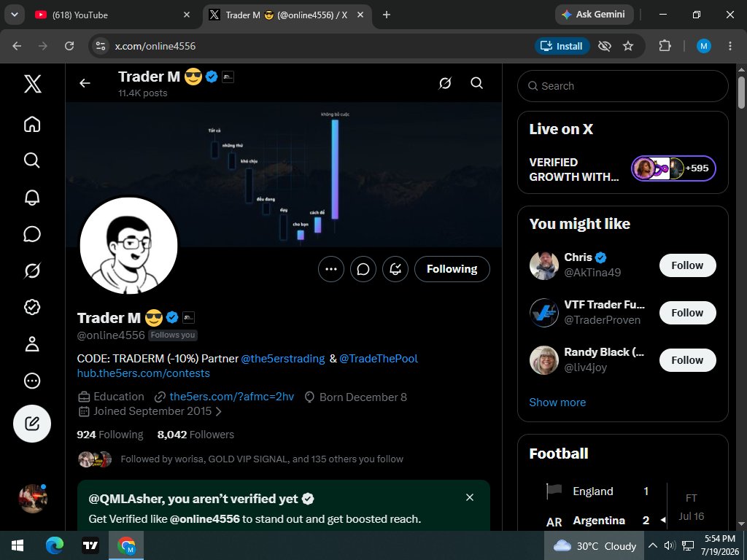Open Chat messages in sidebar
The height and width of the screenshot is (560, 747).
click(32, 234)
